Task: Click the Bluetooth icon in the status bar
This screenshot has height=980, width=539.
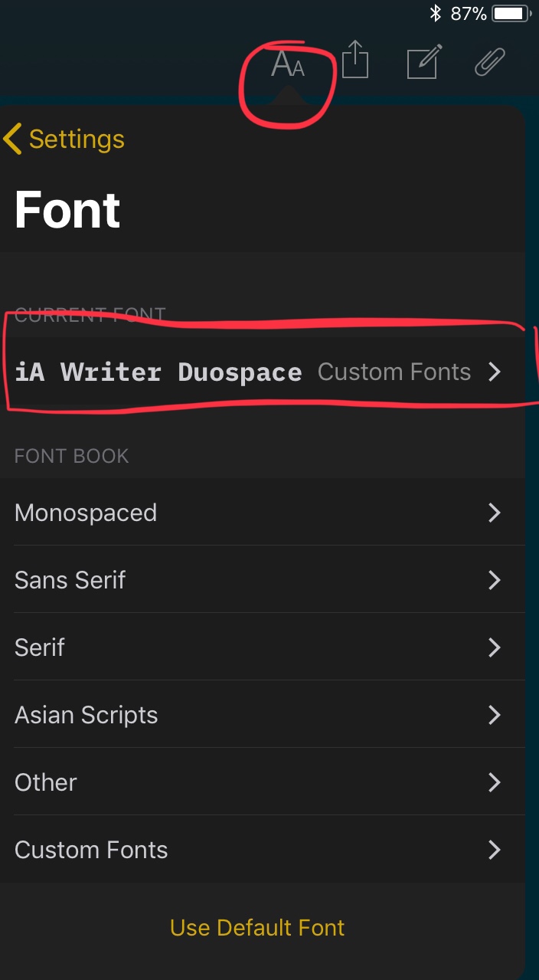Action: click(437, 12)
